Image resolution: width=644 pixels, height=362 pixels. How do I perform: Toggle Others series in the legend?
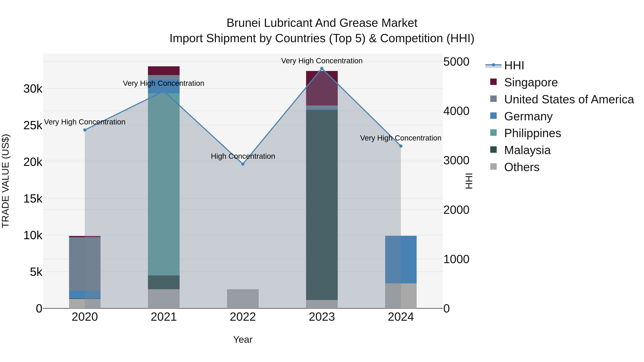[x=514, y=167]
